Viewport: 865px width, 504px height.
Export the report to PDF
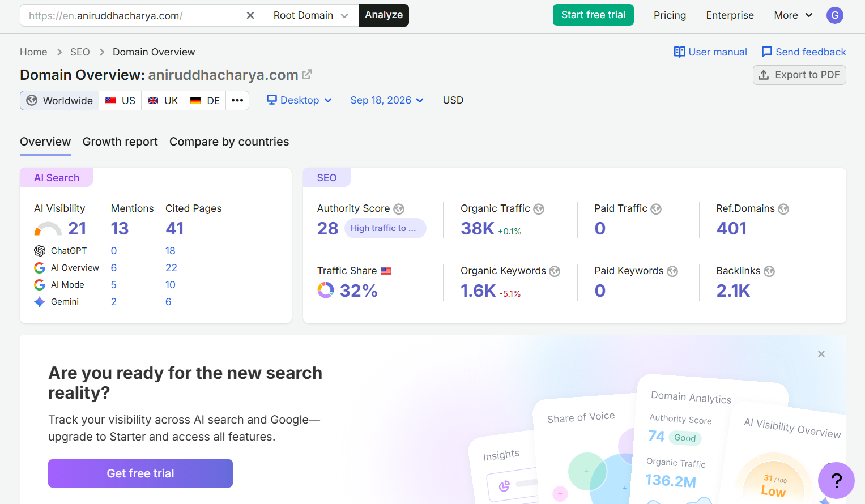point(799,75)
